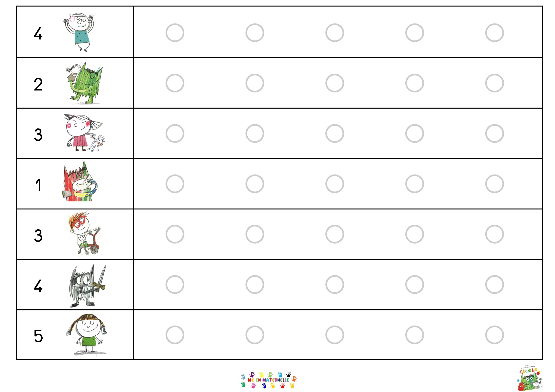
Task: Click the child with raised hands in teal shirt
Action: 79,32
